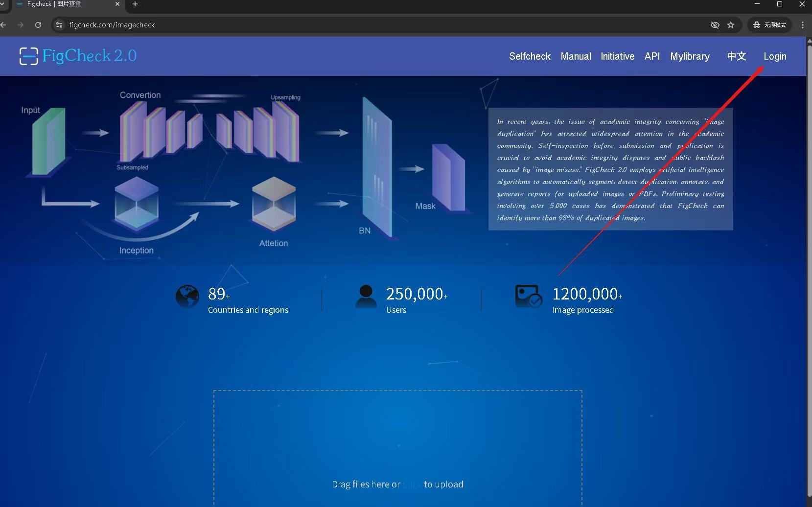Image resolution: width=812 pixels, height=507 pixels.
Task: Click the user silhouette icon beside Users
Action: click(x=366, y=297)
